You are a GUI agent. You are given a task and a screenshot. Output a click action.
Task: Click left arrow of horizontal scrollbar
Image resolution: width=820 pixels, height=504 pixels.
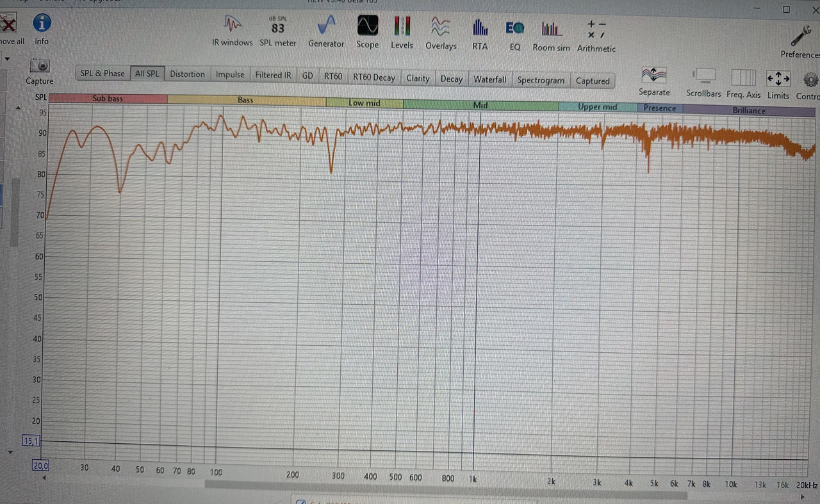point(44,478)
